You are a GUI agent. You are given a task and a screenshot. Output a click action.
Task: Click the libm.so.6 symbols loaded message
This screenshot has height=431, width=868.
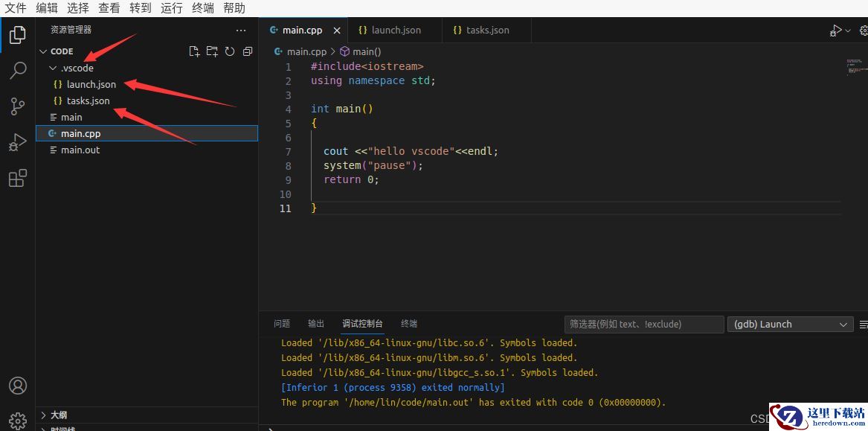[429, 358]
